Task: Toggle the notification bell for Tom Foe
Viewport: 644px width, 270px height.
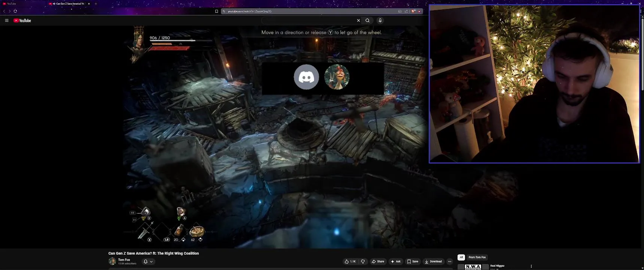Action: coord(146,261)
